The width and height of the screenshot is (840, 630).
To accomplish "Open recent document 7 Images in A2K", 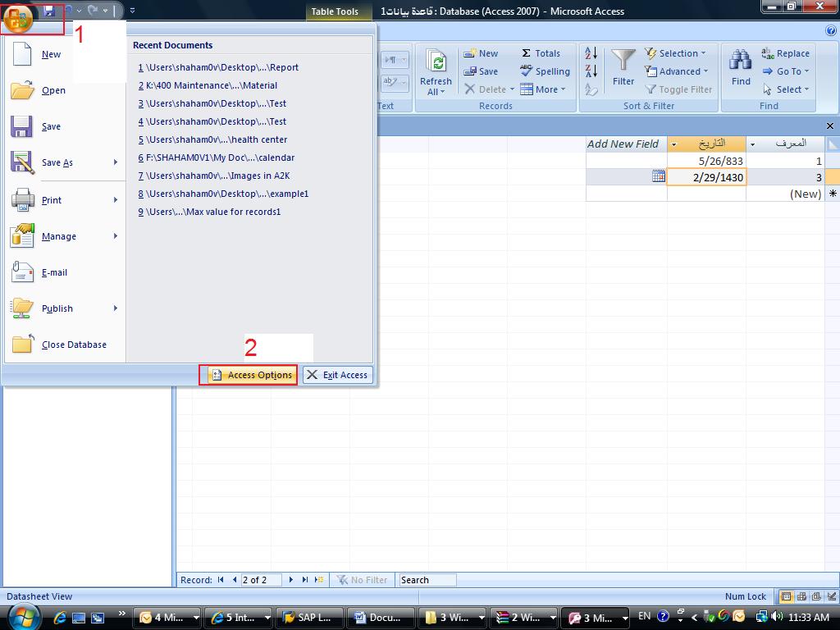I will [214, 176].
